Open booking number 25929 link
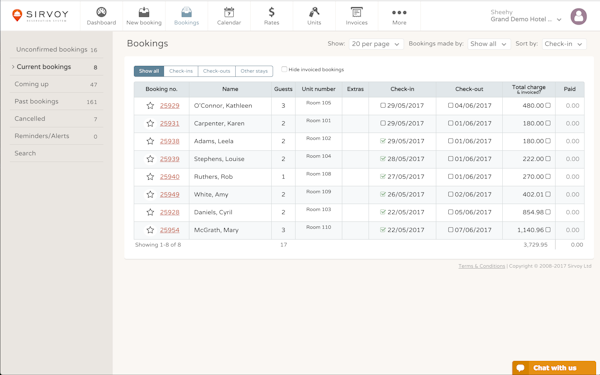Screen dimensions: 600x375 [170, 106]
